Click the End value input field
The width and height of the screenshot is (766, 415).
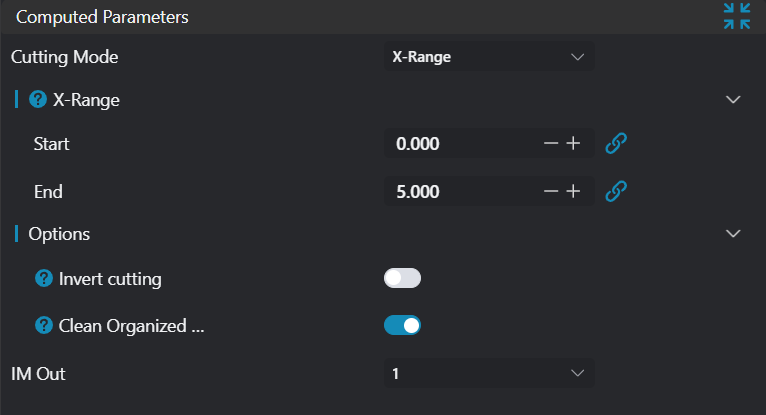460,190
